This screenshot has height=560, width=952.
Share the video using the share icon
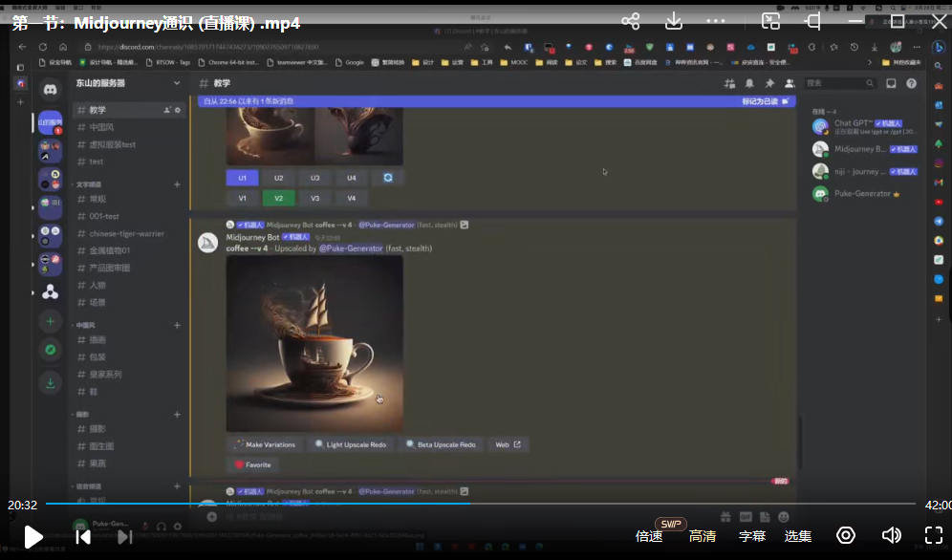(x=631, y=21)
